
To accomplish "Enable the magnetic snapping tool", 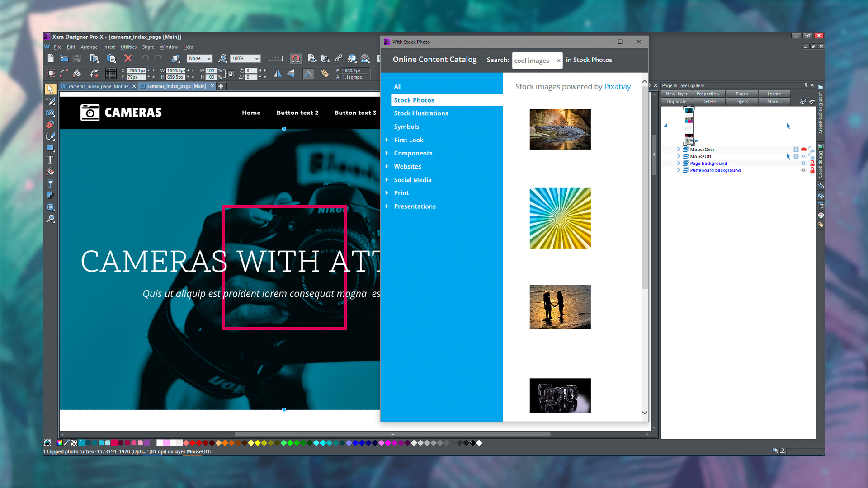I will [x=296, y=58].
